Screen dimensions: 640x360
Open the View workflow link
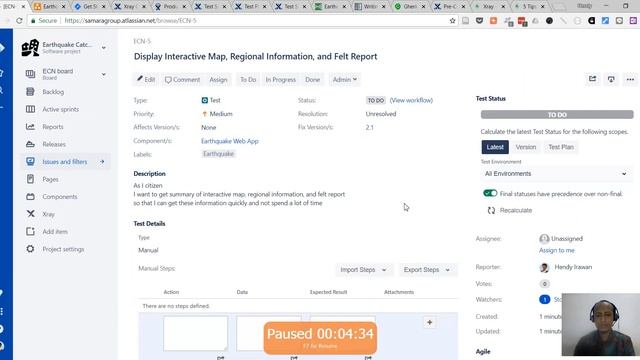pos(411,100)
